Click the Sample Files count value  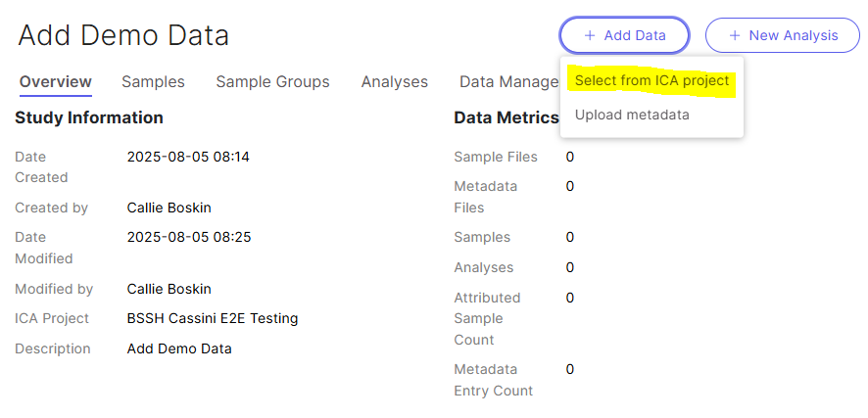pyautogui.click(x=569, y=157)
